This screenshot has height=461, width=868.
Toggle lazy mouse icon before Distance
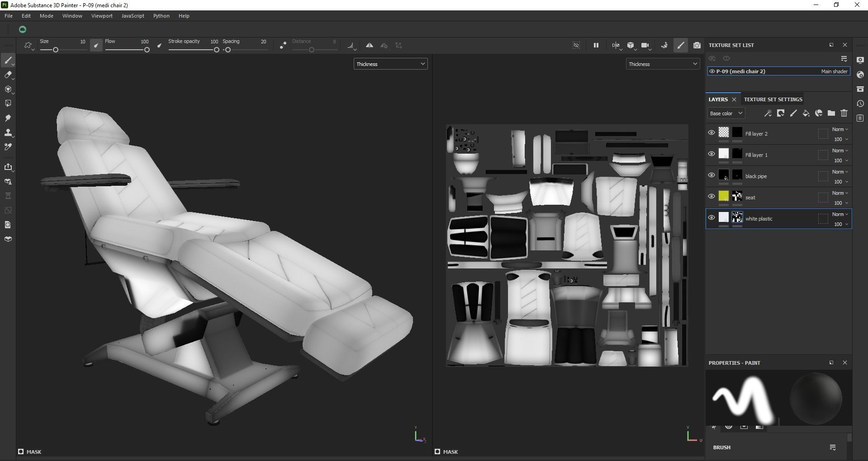click(283, 45)
